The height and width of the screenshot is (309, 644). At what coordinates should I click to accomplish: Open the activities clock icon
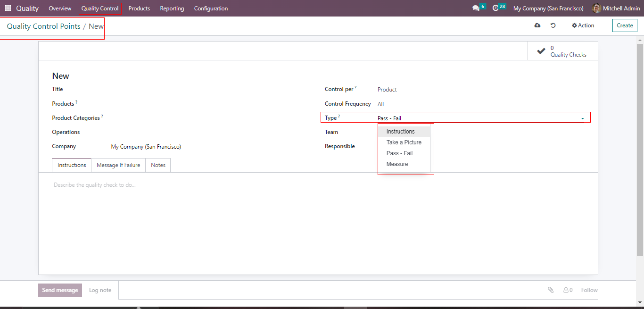pyautogui.click(x=495, y=8)
